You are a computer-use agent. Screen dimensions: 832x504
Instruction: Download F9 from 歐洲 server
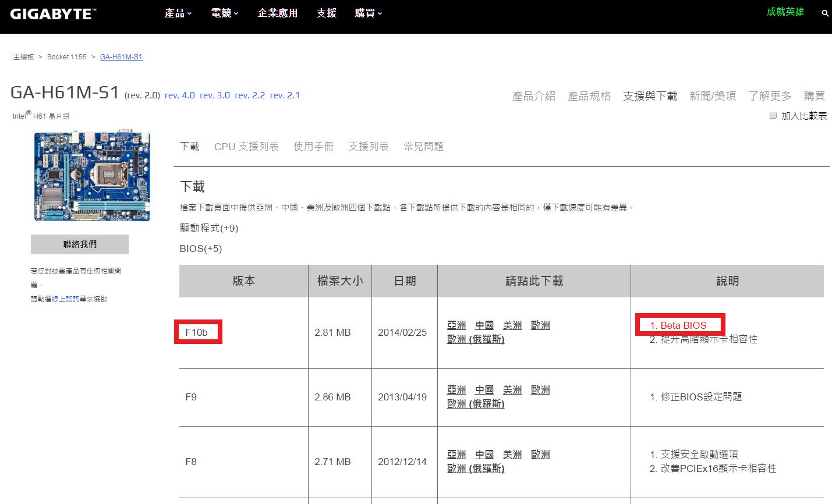[540, 390]
